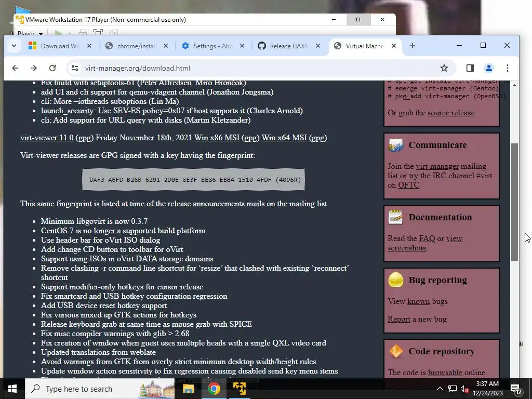Click the vertical scrollbar thumb of the page

514,202
